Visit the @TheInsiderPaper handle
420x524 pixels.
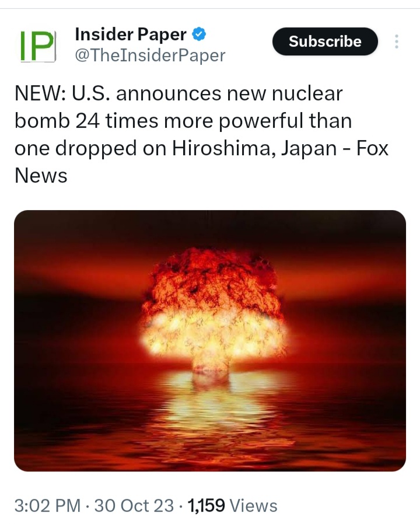tap(150, 55)
